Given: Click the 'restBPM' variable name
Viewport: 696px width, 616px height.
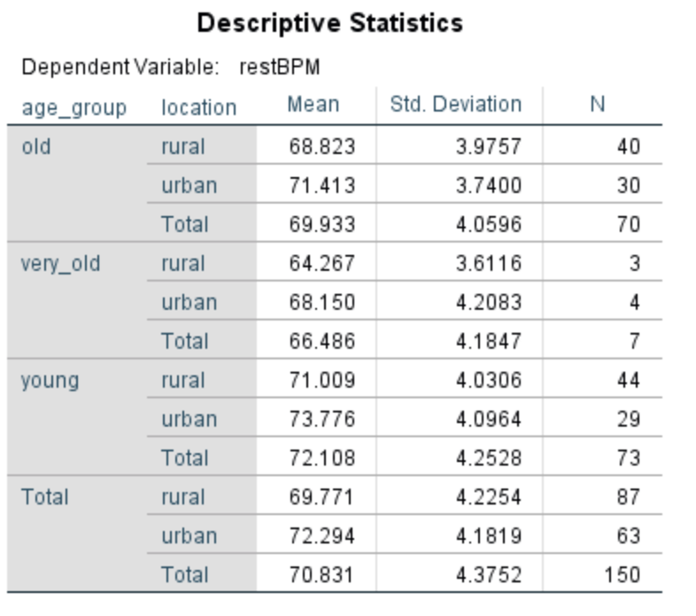Looking at the screenshot, I should (x=280, y=67).
